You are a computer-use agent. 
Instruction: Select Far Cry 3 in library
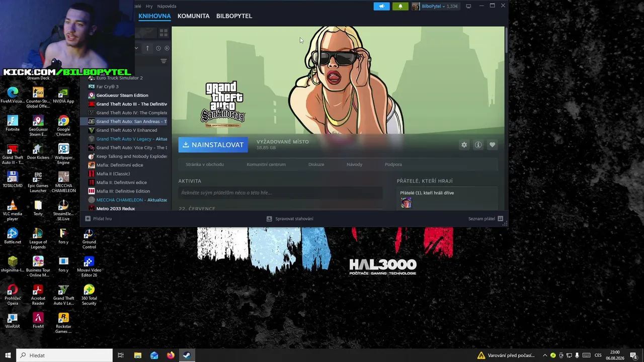[x=107, y=86]
